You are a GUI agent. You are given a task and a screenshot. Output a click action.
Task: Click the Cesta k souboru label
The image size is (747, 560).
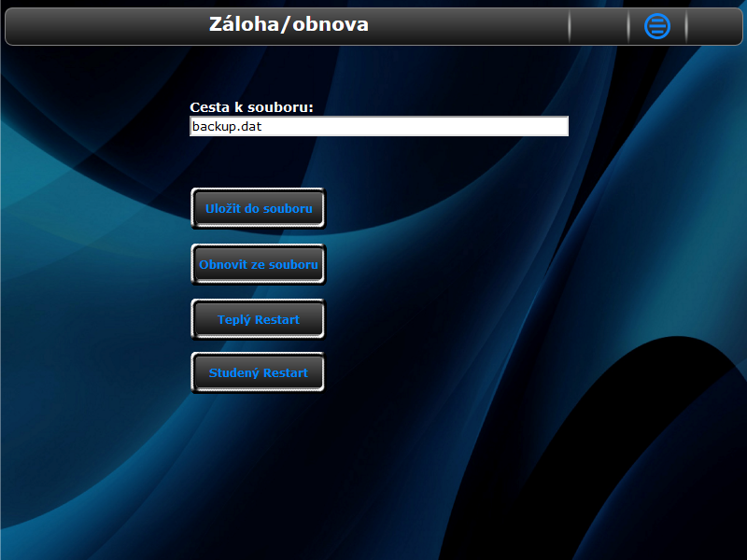click(251, 107)
